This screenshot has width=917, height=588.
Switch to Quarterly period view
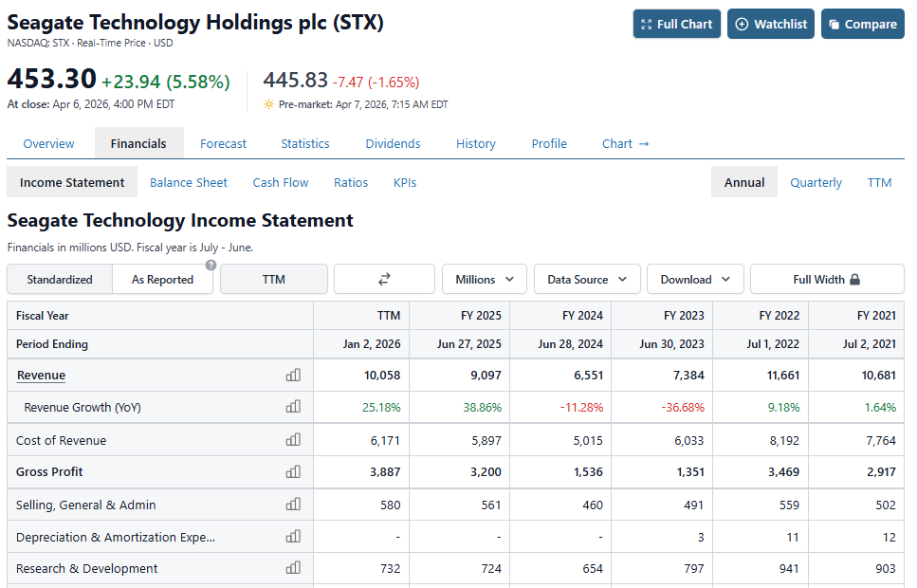coord(816,182)
